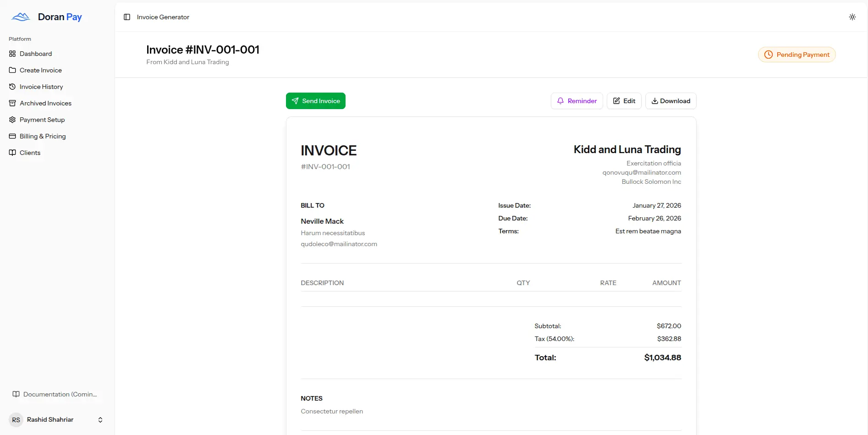Expand the Rashid Shahriar account menu chevron
The image size is (868, 435).
pyautogui.click(x=100, y=420)
